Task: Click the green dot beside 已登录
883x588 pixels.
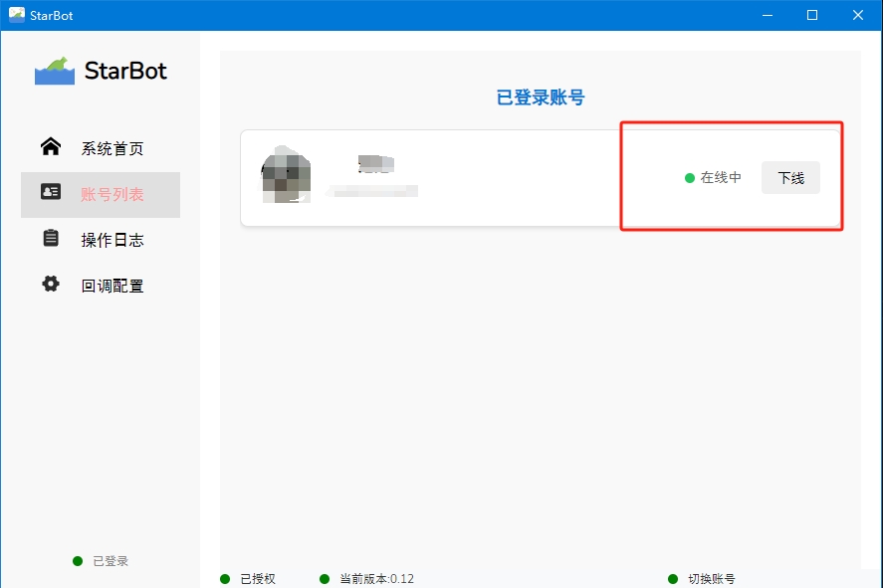Action: coord(78,561)
